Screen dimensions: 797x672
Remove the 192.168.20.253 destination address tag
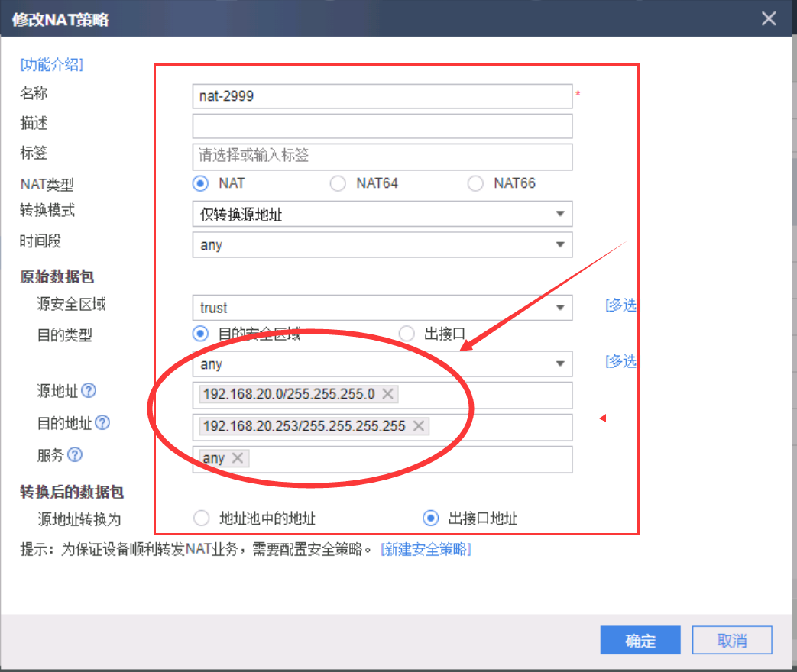point(418,426)
